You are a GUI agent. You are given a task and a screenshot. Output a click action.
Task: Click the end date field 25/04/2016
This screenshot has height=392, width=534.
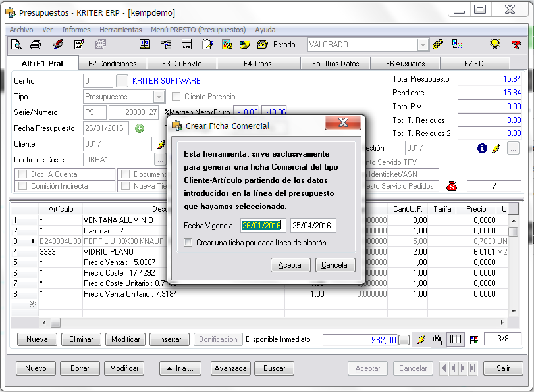(x=313, y=226)
